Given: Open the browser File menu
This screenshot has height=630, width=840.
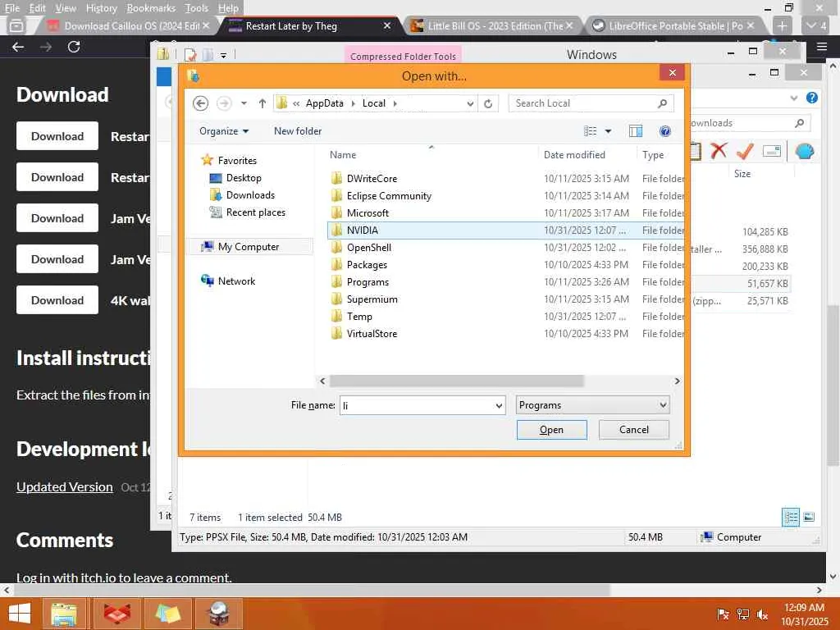Looking at the screenshot, I should point(11,8).
